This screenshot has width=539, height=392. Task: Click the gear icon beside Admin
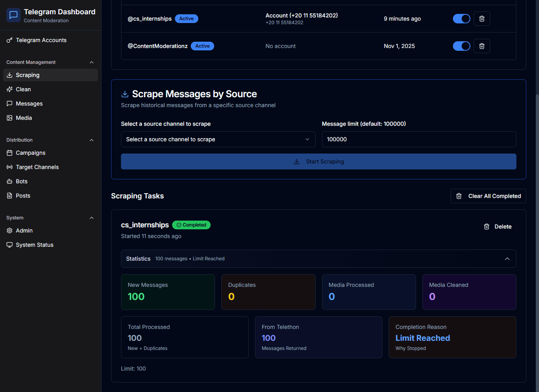[10, 231]
